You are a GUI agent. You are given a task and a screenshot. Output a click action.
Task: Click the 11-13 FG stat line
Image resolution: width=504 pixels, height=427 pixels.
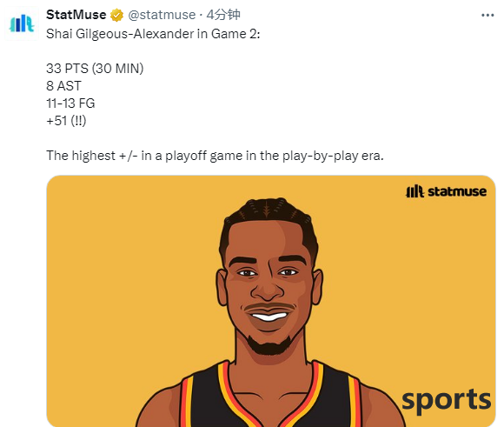tap(70, 103)
